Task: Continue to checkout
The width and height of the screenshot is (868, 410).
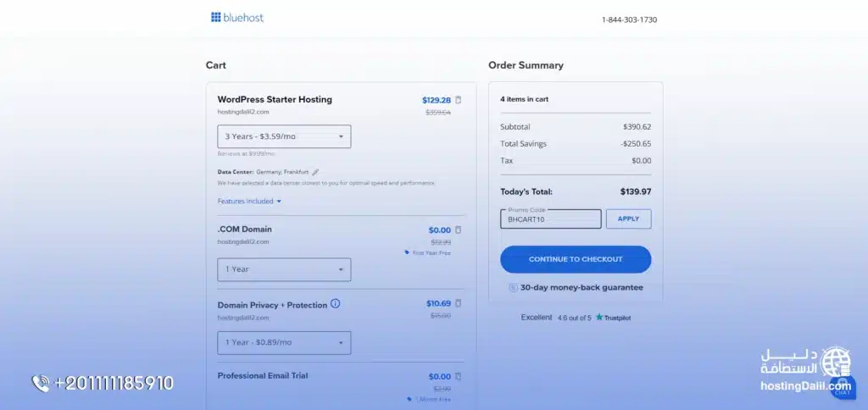Action: 576,259
